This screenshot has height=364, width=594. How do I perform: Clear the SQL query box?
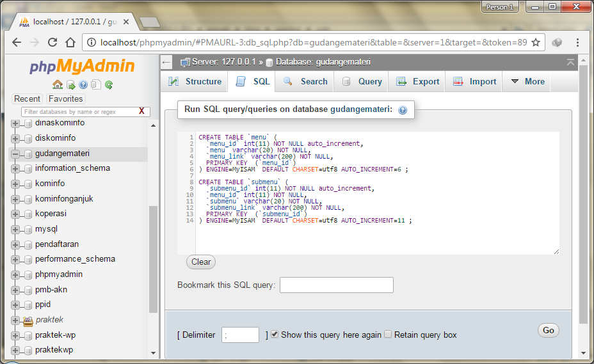[201, 262]
